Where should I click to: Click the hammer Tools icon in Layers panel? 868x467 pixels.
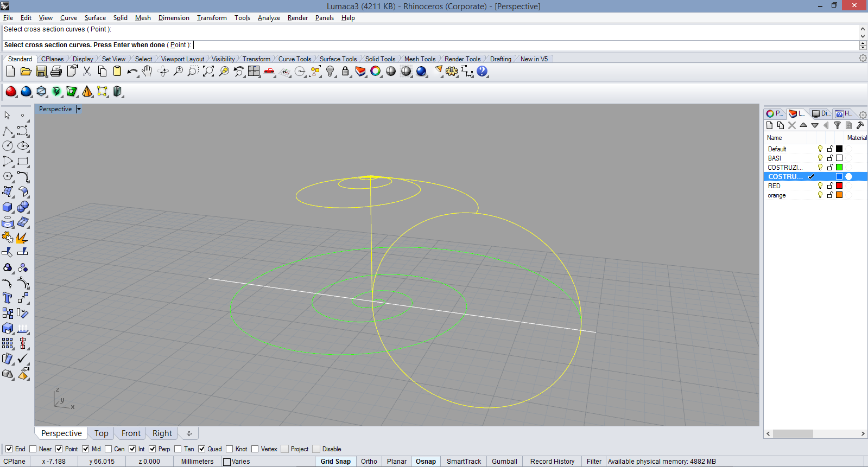point(860,125)
